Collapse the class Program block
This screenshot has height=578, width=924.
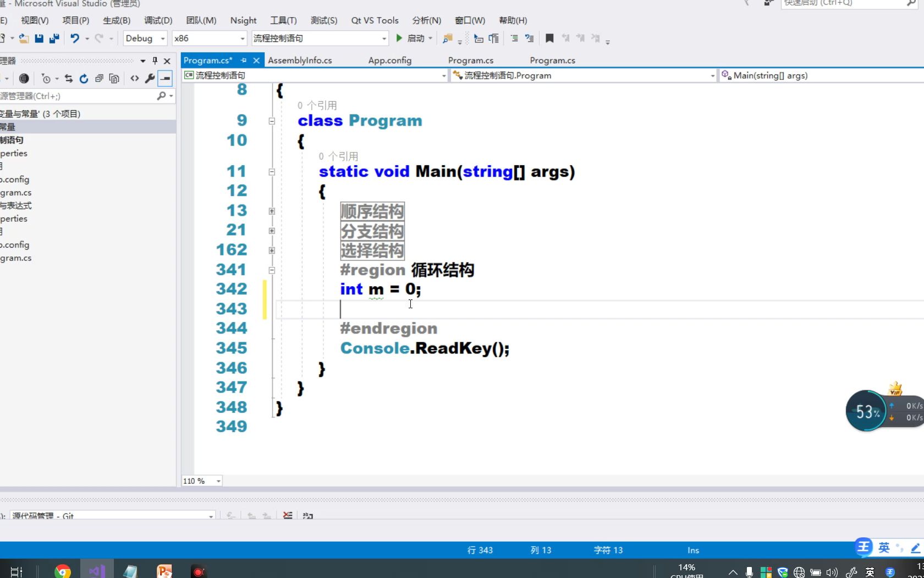click(272, 121)
